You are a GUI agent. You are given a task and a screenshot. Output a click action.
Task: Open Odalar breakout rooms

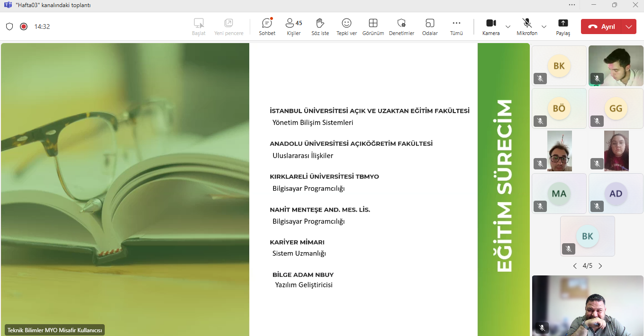430,27
